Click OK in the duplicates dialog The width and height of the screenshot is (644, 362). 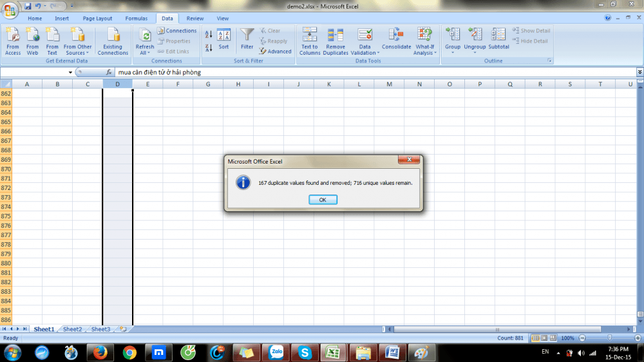[323, 200]
